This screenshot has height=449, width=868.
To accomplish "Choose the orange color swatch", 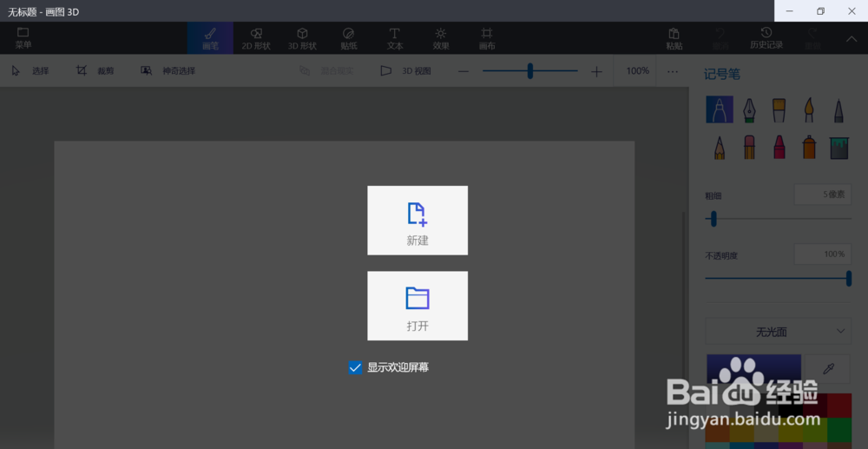I will click(x=718, y=430).
